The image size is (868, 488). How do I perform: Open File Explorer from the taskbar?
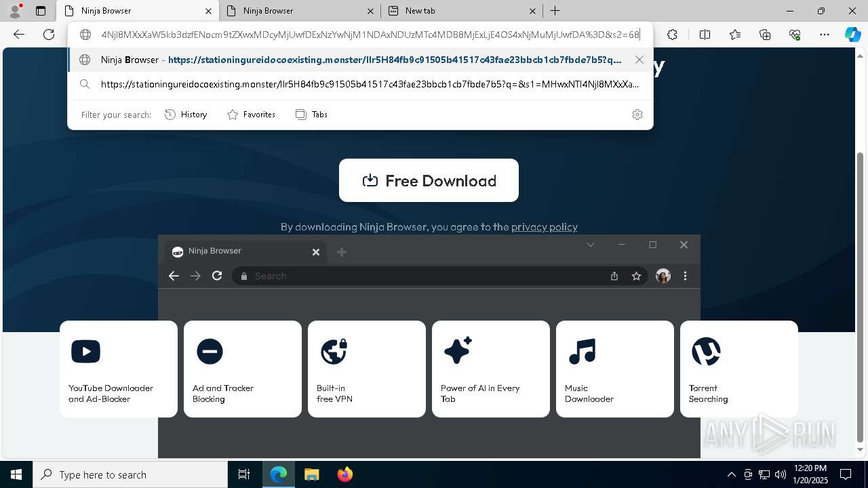click(x=311, y=474)
